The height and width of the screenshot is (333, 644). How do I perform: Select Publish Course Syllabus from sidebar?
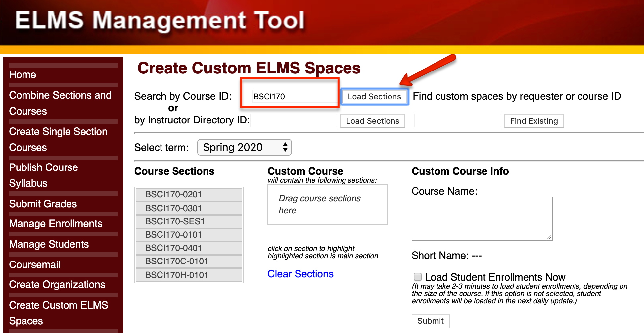point(43,175)
